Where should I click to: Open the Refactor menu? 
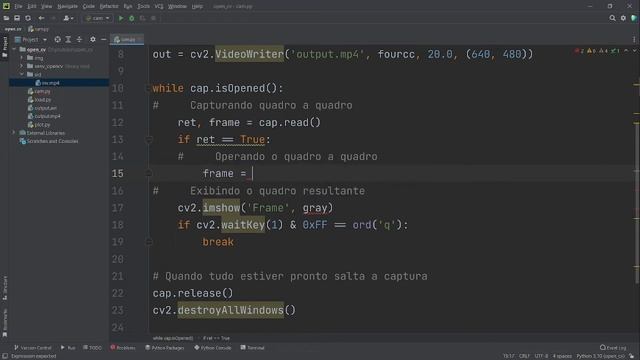point(109,6)
